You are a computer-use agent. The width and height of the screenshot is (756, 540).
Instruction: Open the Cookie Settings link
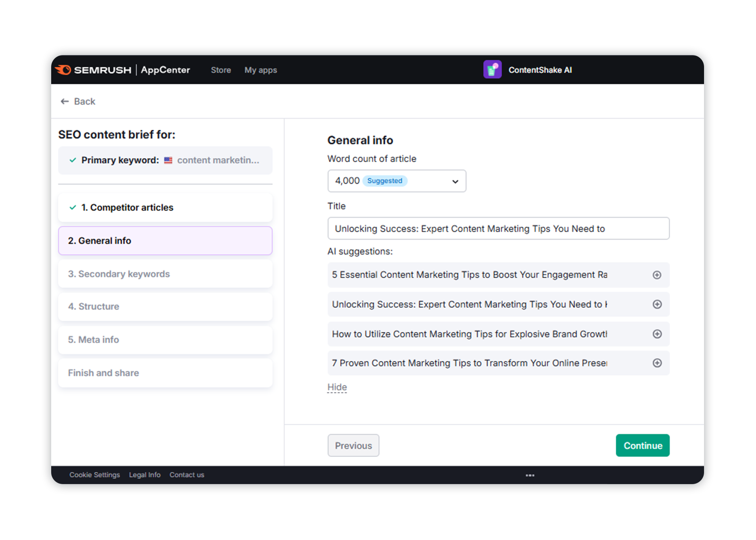click(x=94, y=475)
